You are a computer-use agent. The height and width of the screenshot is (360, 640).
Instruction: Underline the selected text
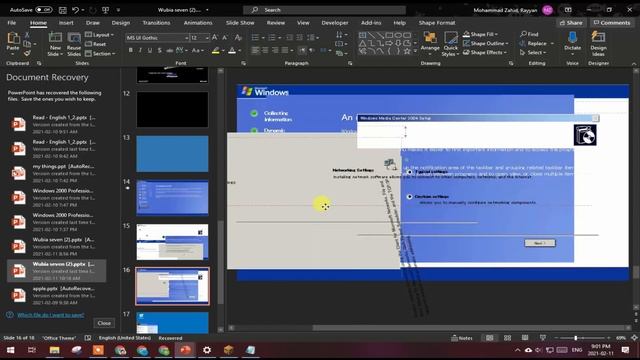point(150,50)
